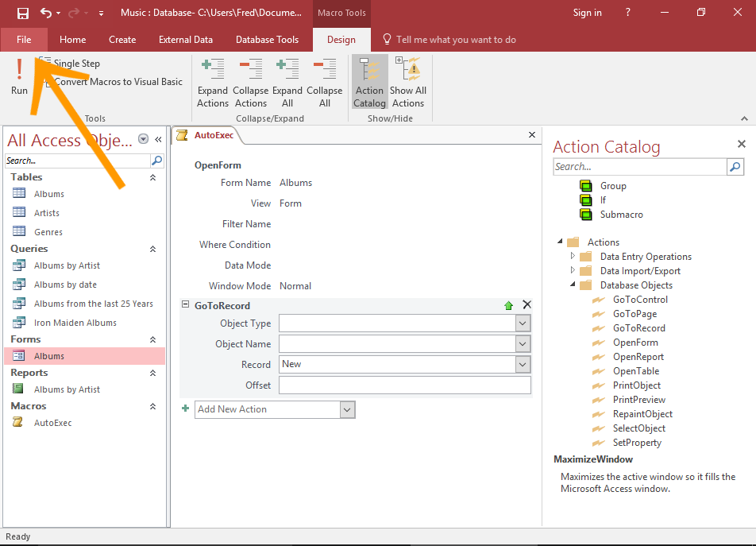This screenshot has height=546, width=756.
Task: Collapse the Queries group
Action: click(x=152, y=249)
